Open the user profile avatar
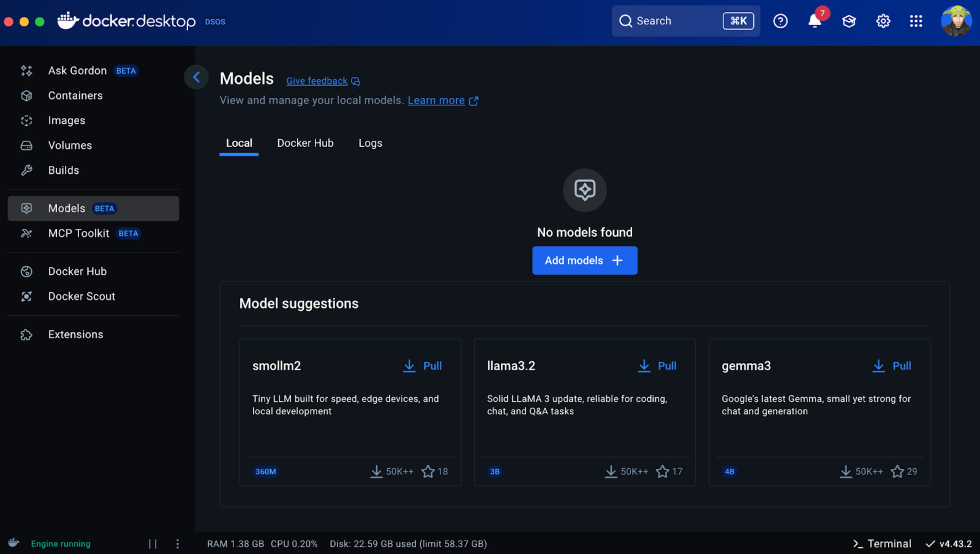The width and height of the screenshot is (980, 554). tap(956, 21)
